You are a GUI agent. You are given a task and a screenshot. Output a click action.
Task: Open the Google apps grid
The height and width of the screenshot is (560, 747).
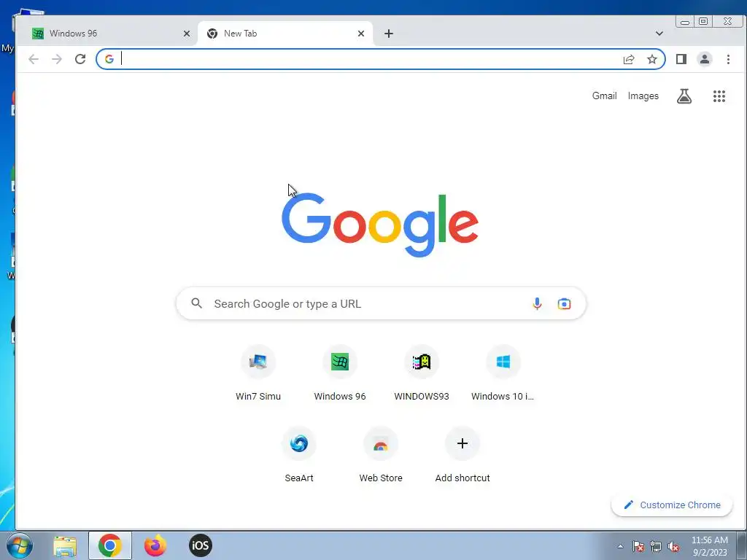coord(719,96)
